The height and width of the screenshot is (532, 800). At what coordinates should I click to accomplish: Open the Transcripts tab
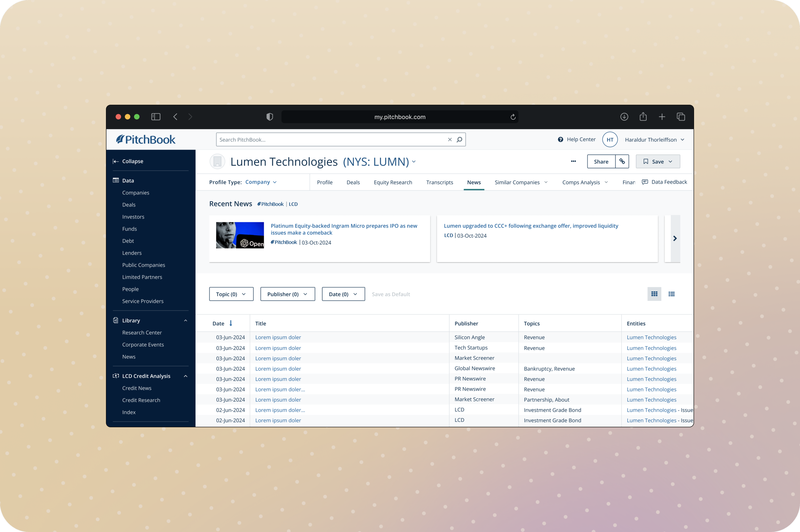click(439, 182)
